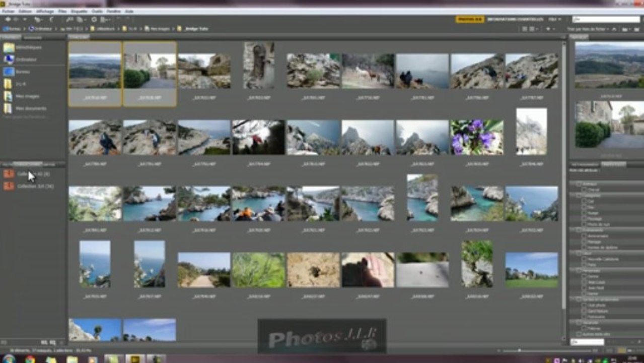
Task: Open Camera Raw via the round toolbar icon
Action: 94,20
